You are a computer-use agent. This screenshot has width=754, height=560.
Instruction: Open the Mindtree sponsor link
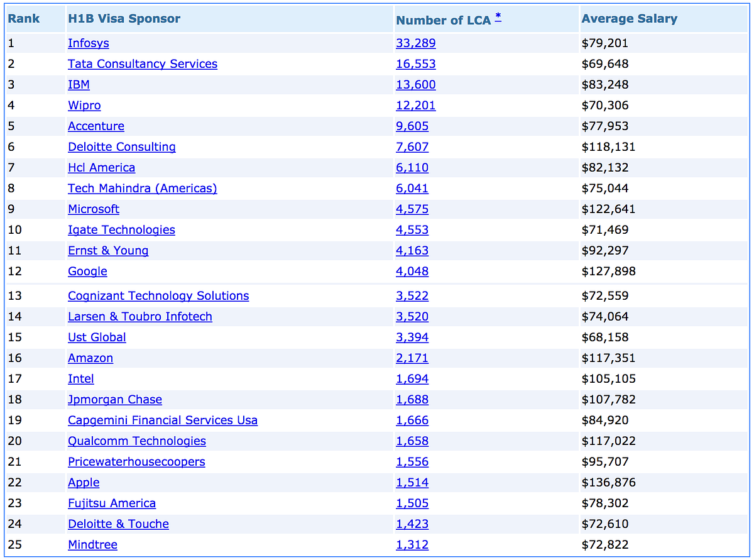[92, 545]
